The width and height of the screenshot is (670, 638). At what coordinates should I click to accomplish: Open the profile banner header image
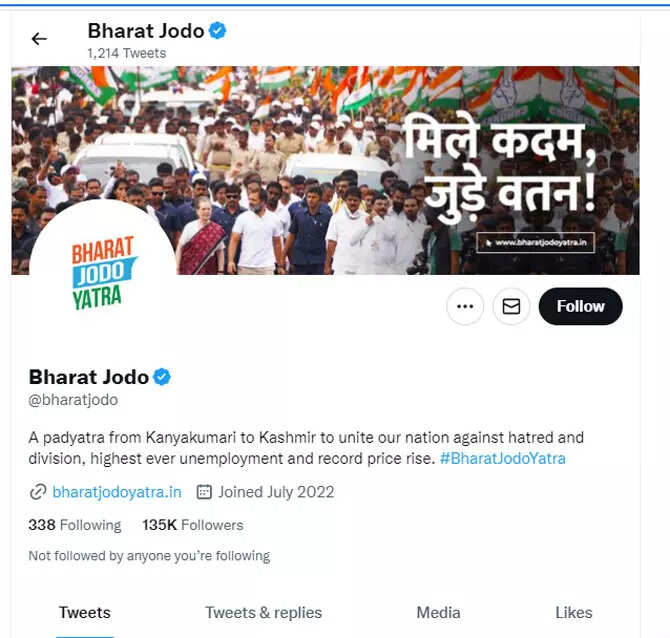(325, 170)
